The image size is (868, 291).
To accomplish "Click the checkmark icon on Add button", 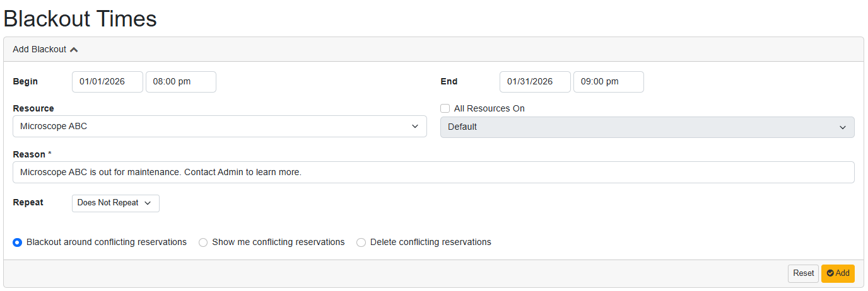I will click(830, 273).
